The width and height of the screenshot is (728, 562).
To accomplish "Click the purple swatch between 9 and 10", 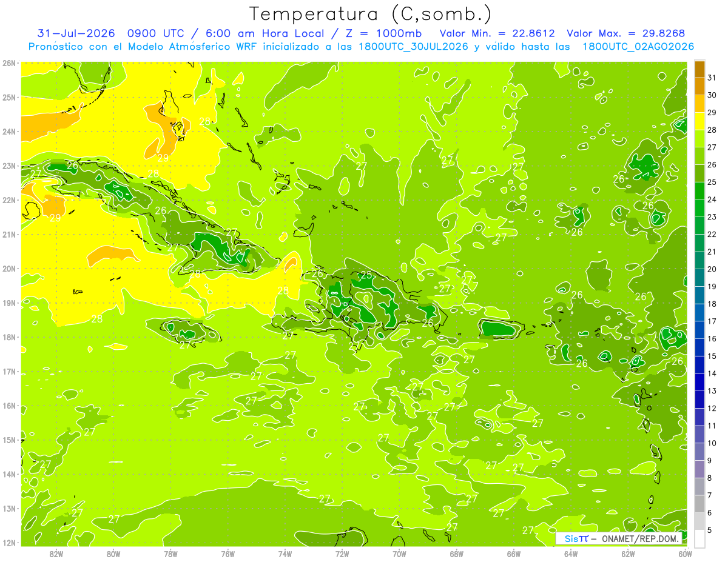I will pos(699,452).
